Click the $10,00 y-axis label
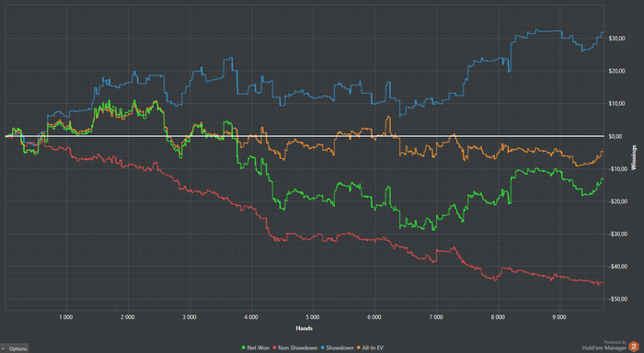This screenshot has width=644, height=353. point(616,104)
